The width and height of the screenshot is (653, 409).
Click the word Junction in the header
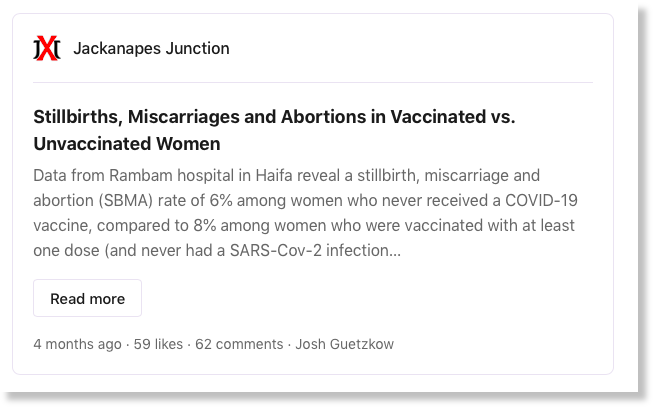197,48
